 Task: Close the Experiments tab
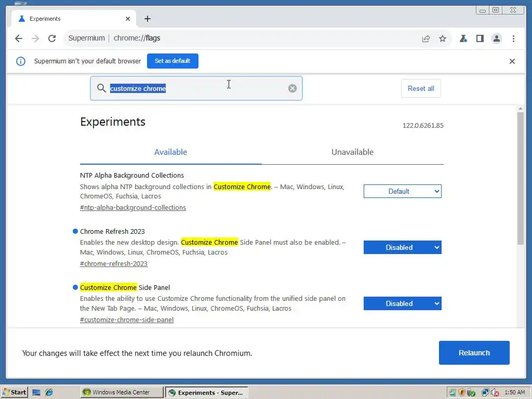coord(128,19)
